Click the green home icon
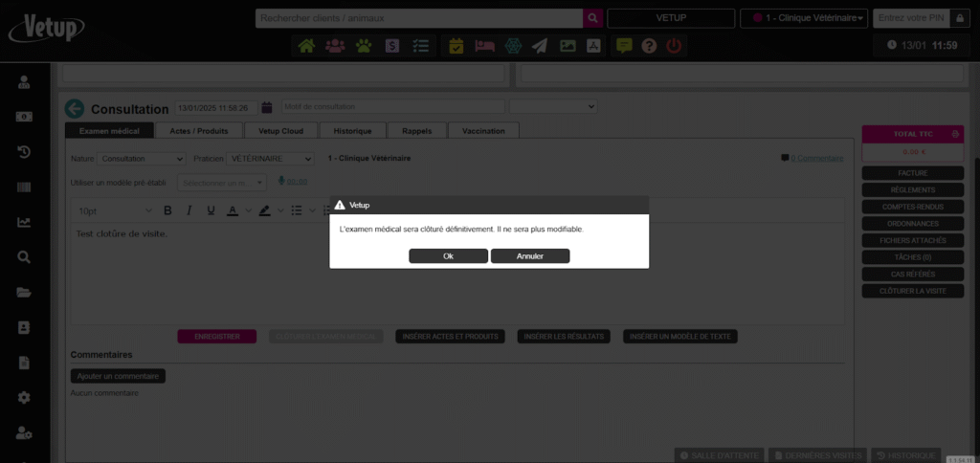Screen dimensions: 980x463 point(306,46)
